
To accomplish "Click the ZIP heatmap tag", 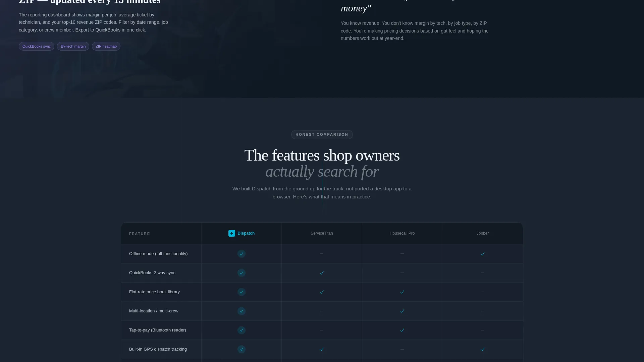I will click(x=106, y=46).
